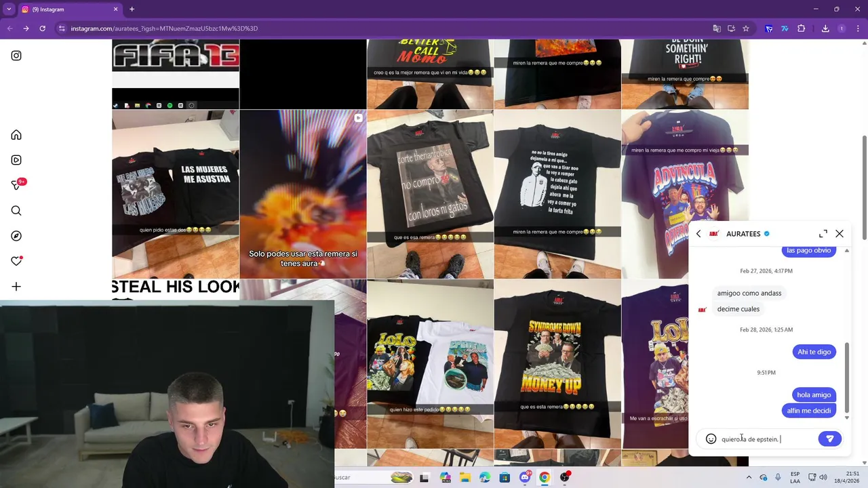Click 'las pago obvio' message bubble
The image size is (868, 488).
click(x=808, y=250)
